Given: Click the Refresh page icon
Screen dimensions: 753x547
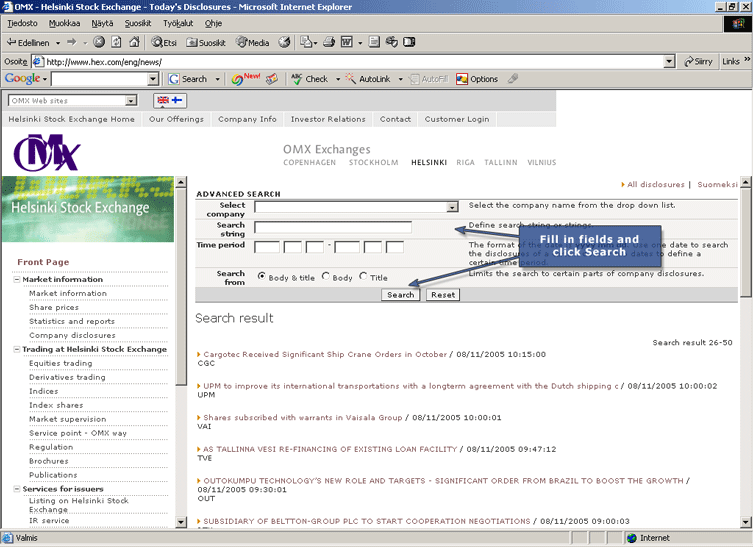Looking at the screenshot, I should pos(117,42).
